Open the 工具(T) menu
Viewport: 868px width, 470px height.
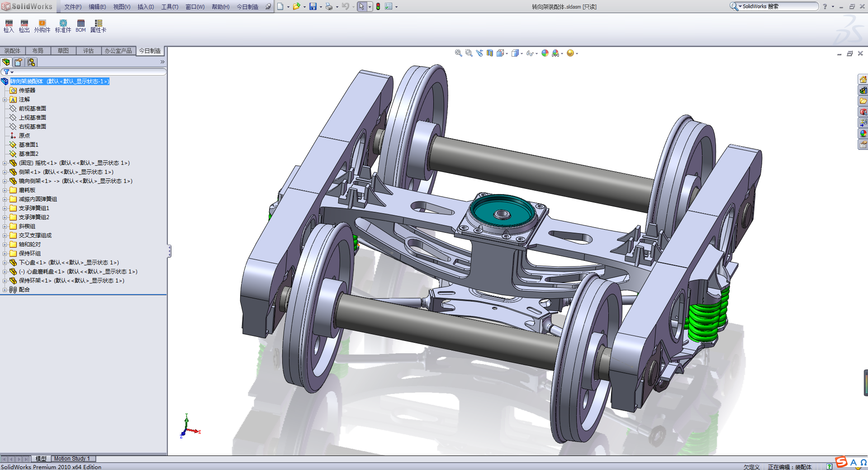coord(170,7)
